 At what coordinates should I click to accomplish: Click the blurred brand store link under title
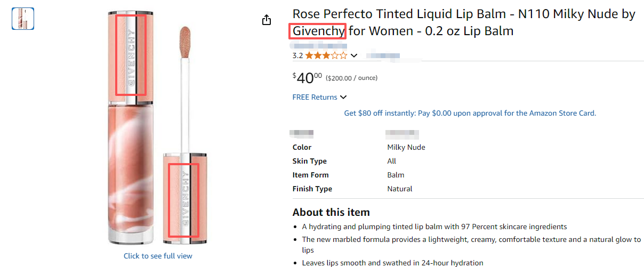(x=318, y=46)
